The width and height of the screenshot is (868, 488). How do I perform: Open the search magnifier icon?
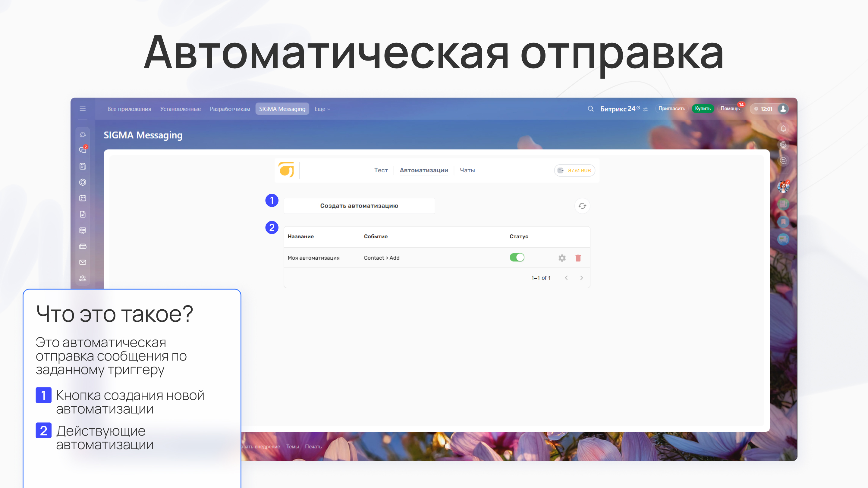pos(590,109)
